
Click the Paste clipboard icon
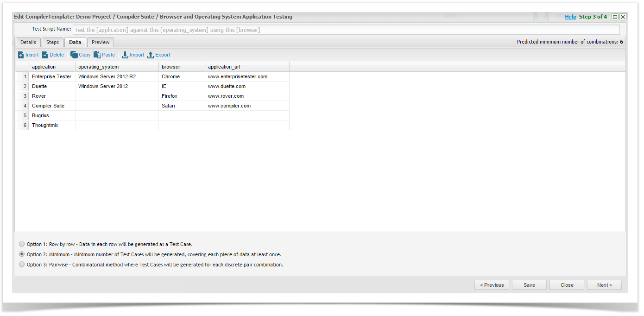[97, 55]
